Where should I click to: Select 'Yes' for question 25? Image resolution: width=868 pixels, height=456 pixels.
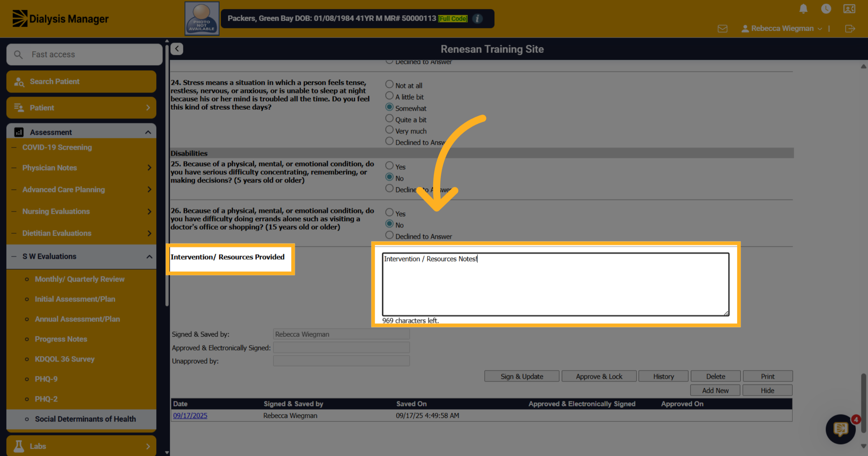click(x=389, y=165)
